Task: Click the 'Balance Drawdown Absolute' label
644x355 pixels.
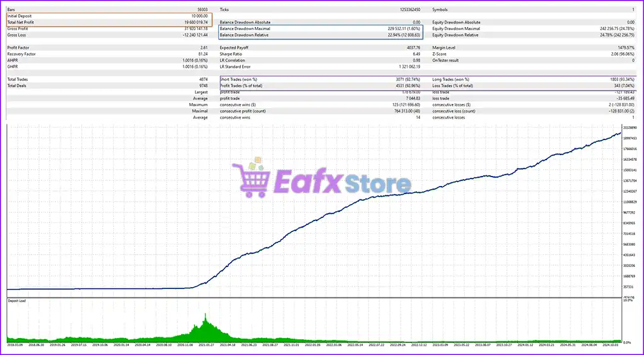Action: click(245, 22)
